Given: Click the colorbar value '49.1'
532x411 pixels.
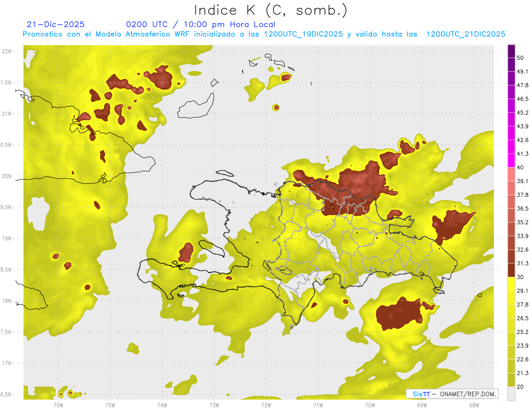Looking at the screenshot, I should coord(523,71).
